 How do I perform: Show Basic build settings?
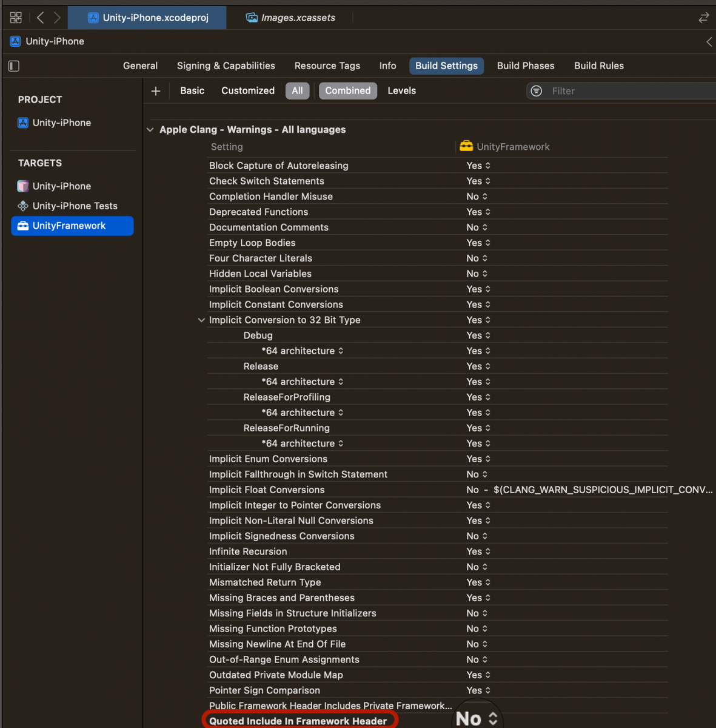(192, 91)
